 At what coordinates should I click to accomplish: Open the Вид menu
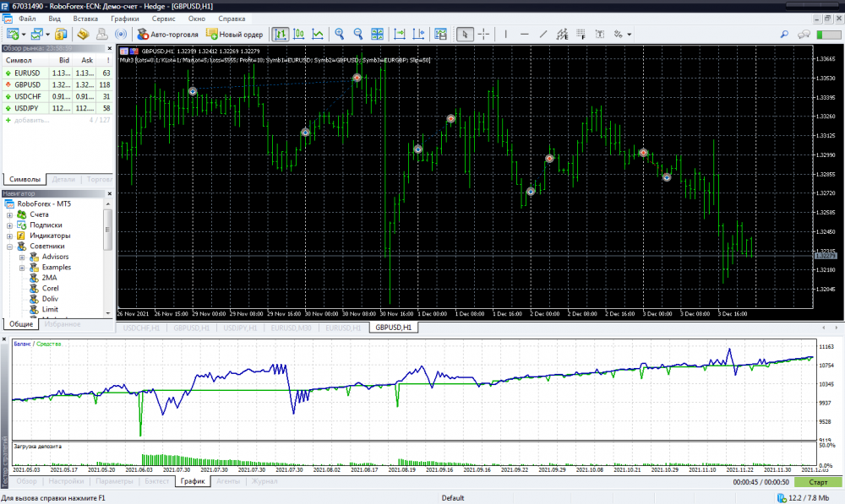[x=54, y=19]
